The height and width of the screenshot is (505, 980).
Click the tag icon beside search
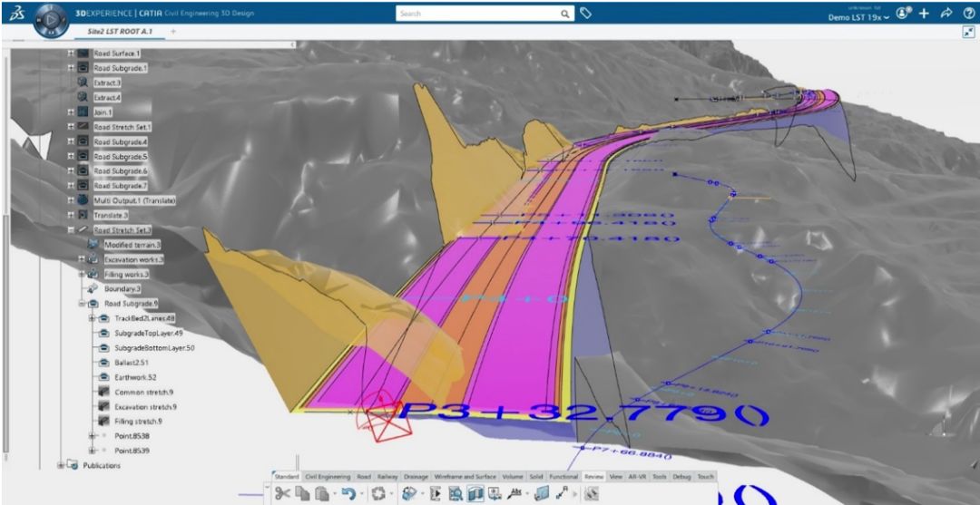point(587,14)
